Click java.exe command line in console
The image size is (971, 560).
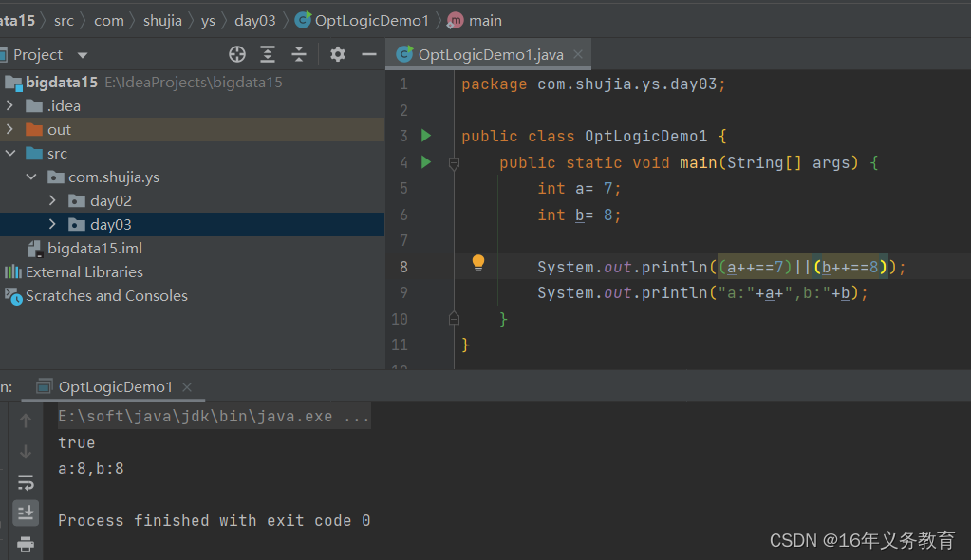[x=214, y=417]
